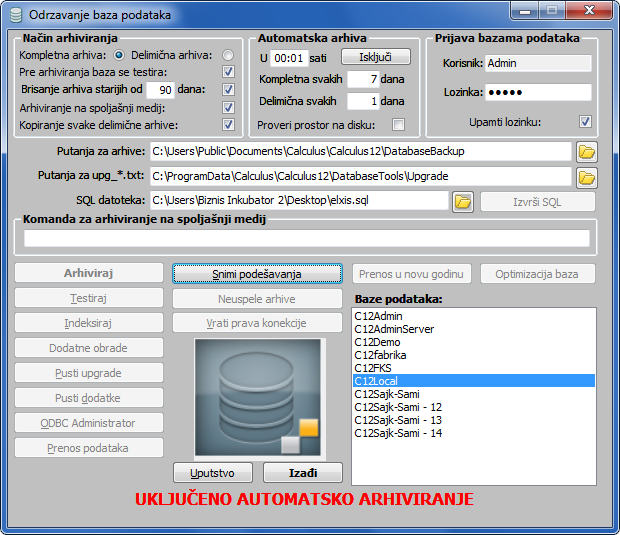Close the Odrzavanje baza podataka window

589,11
